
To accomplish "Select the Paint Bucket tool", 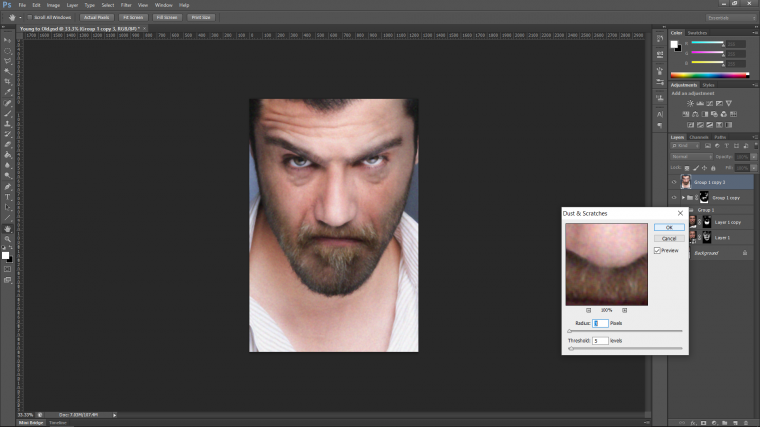I will (7, 155).
